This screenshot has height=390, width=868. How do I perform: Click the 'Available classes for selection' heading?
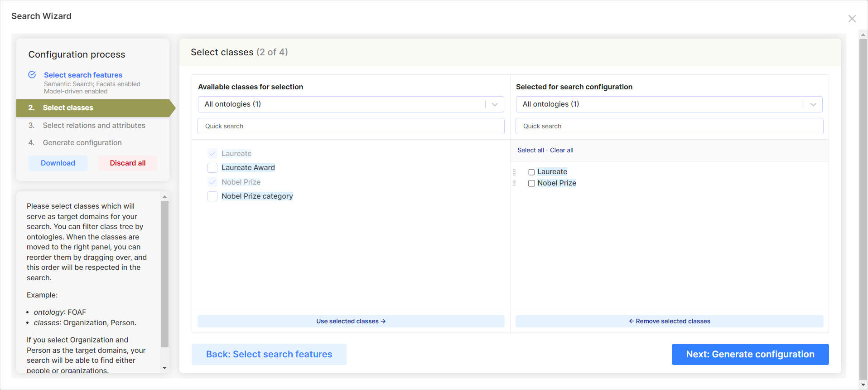[x=251, y=87]
